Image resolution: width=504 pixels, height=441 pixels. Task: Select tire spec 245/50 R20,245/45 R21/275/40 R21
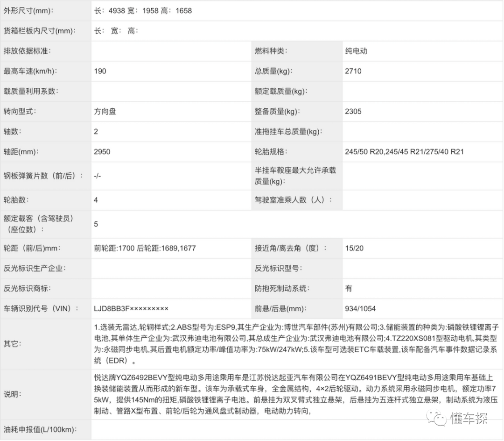404,151
